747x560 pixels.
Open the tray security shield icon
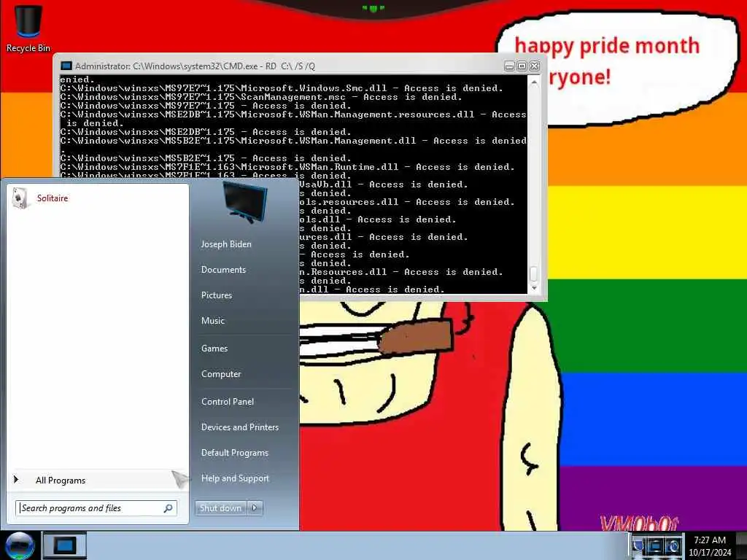[638, 546]
